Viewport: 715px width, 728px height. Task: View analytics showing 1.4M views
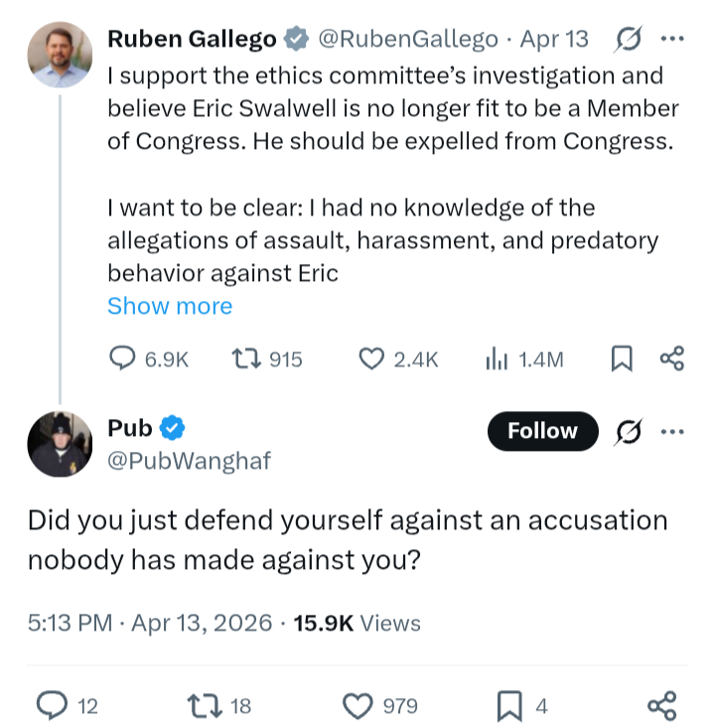tap(524, 360)
